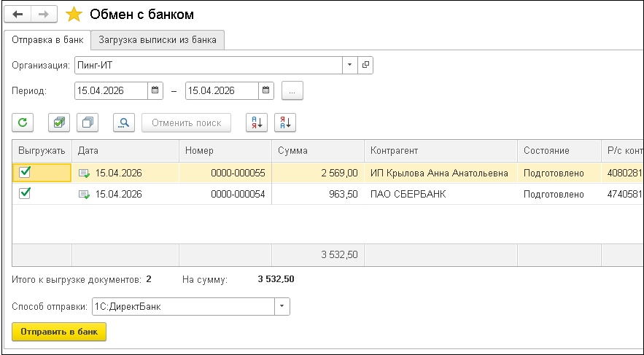Select the Отправка в банк tab

[47, 40]
